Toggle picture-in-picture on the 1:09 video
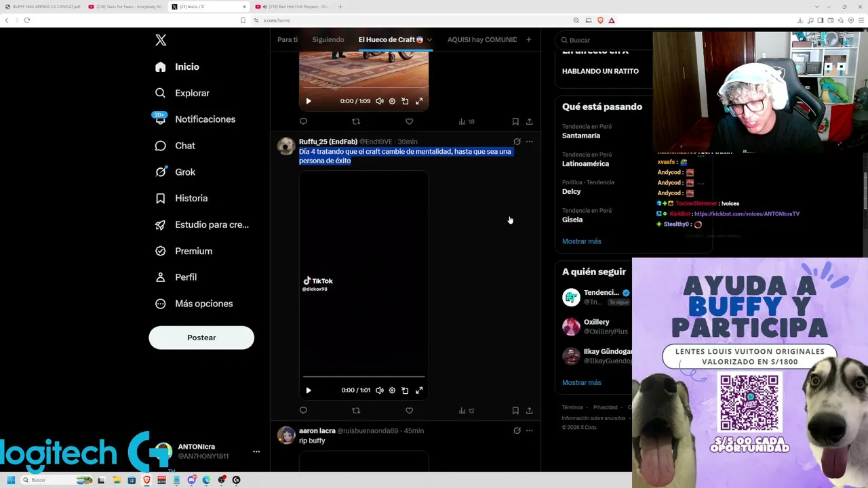 click(x=405, y=101)
